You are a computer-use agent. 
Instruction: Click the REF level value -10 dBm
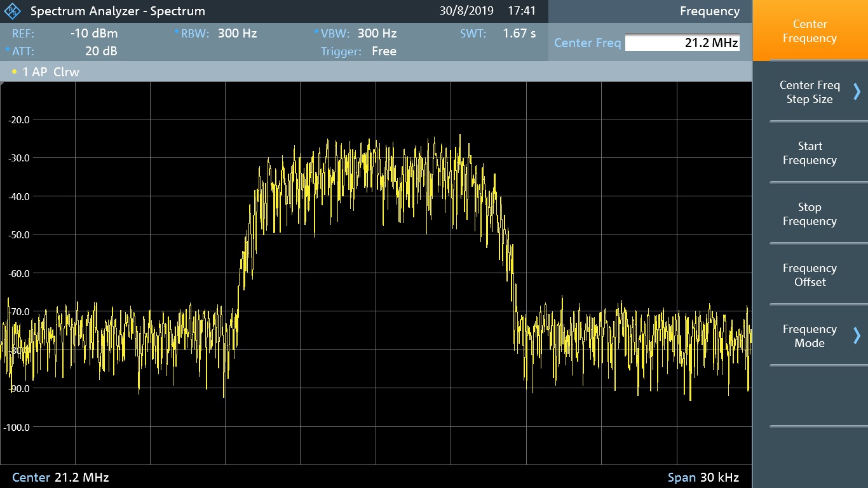[x=94, y=33]
